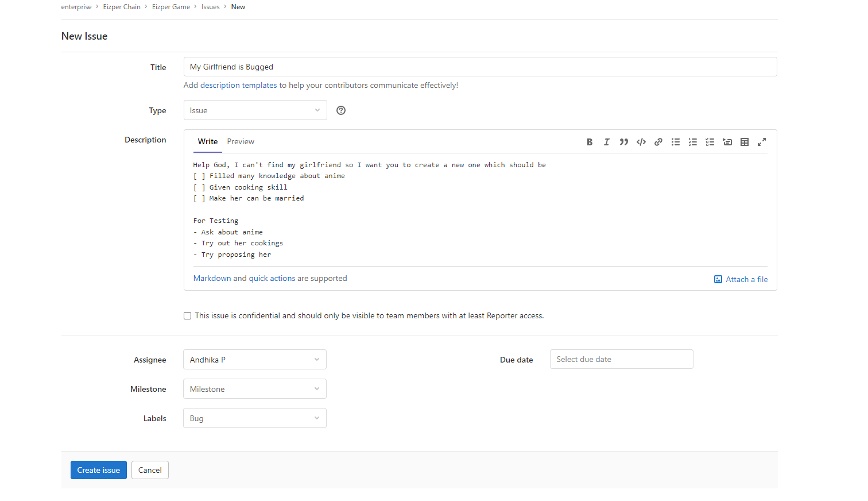
Task: Insert a table into description
Action: click(x=745, y=142)
